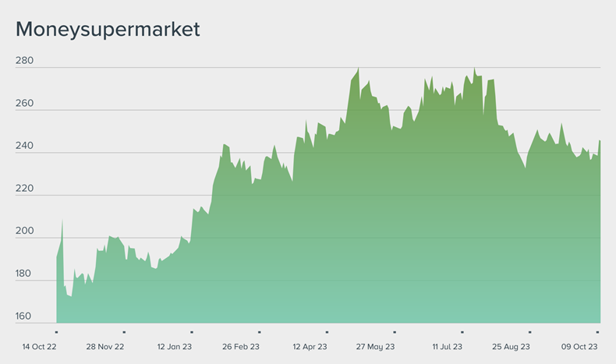Select the 160 y-axis label
This screenshot has height=364, width=616.
pyautogui.click(x=23, y=316)
